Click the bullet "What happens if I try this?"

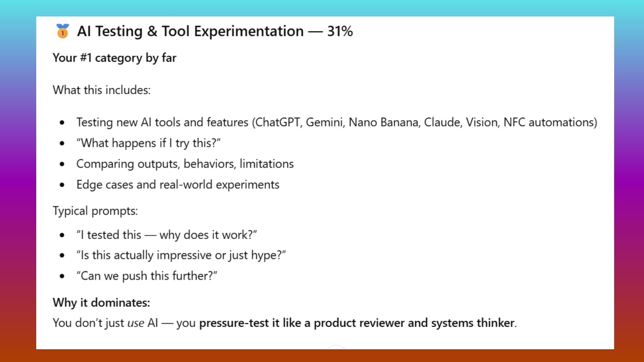pyautogui.click(x=148, y=143)
